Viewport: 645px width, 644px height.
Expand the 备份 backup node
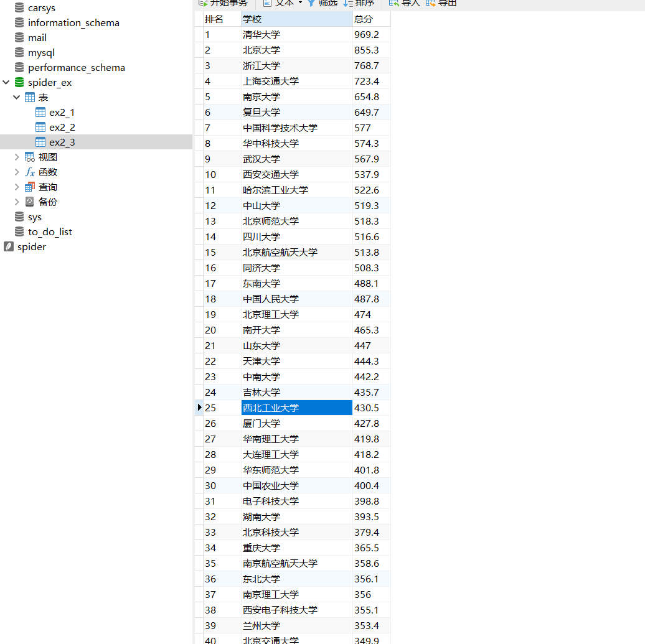point(17,202)
